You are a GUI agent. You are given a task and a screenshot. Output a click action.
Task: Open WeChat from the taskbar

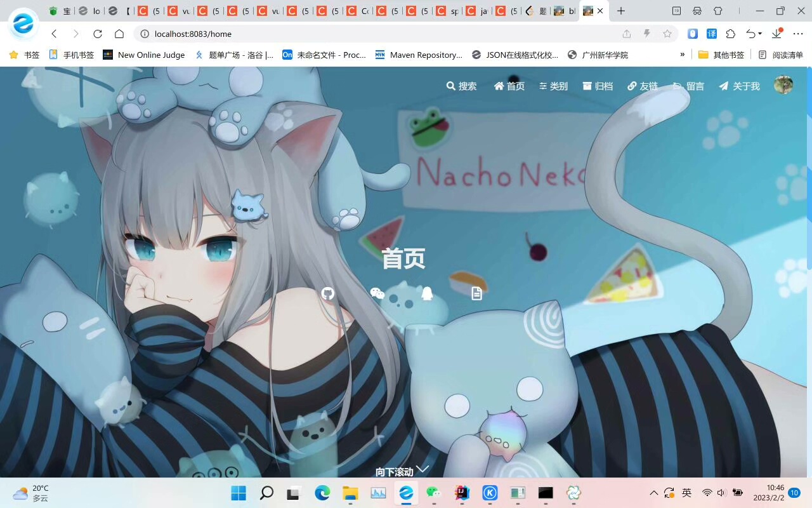click(x=434, y=493)
